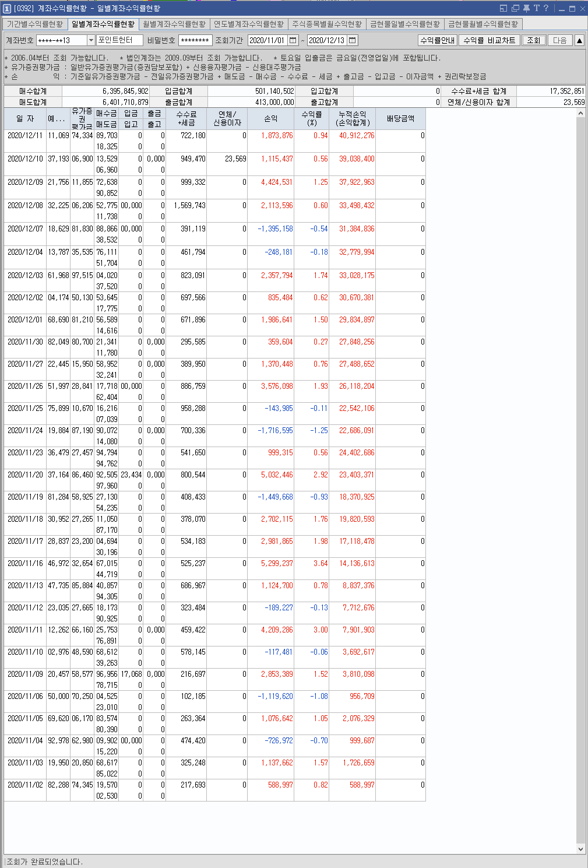The width and height of the screenshot is (588, 868).
Task: Click the overlapping windows icon in title bar
Action: tap(515, 8)
